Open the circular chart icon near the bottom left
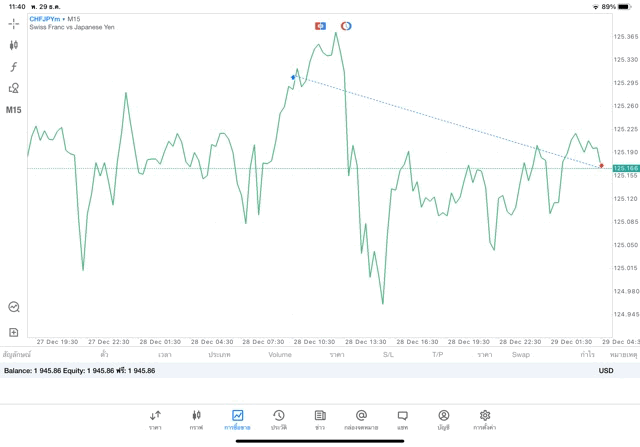The height and width of the screenshot is (447, 640). tap(14, 307)
